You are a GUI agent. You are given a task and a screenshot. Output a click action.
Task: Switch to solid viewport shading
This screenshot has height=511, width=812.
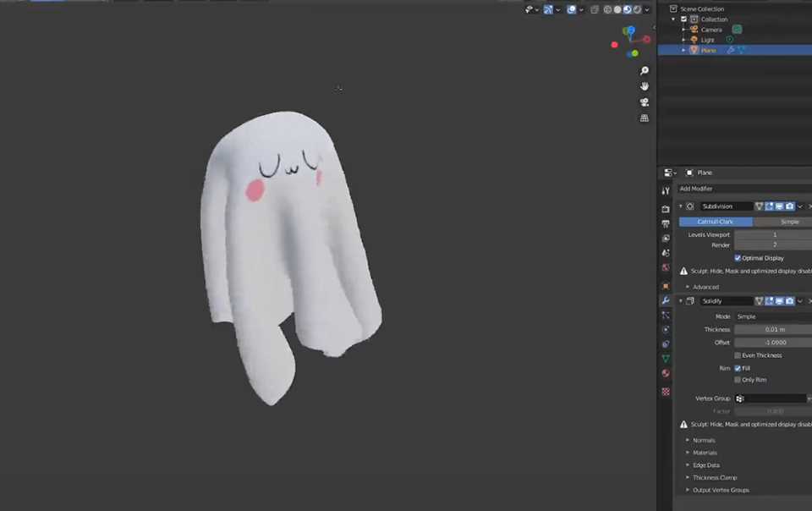coord(617,9)
